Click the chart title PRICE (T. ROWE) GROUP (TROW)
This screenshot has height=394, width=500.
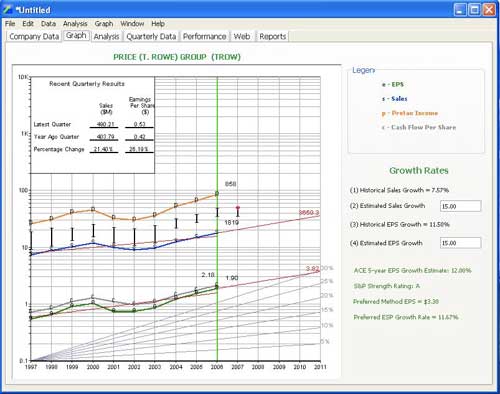pos(177,57)
